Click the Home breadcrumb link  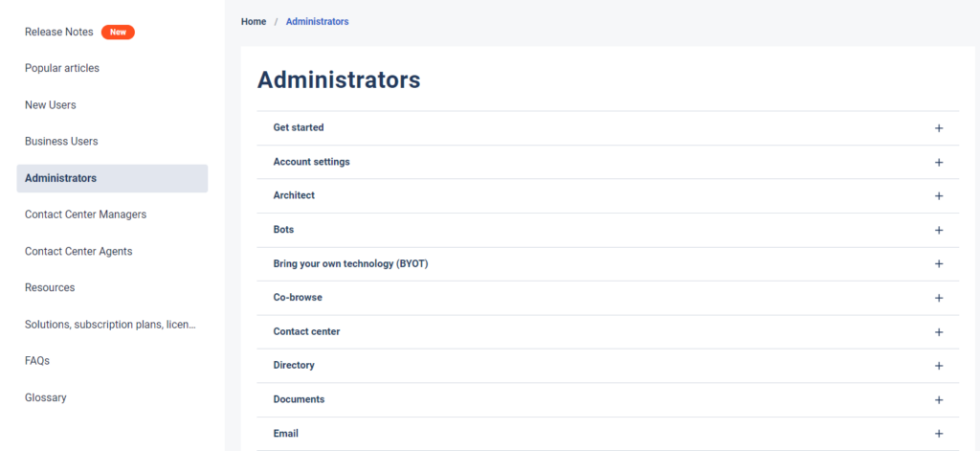click(254, 21)
